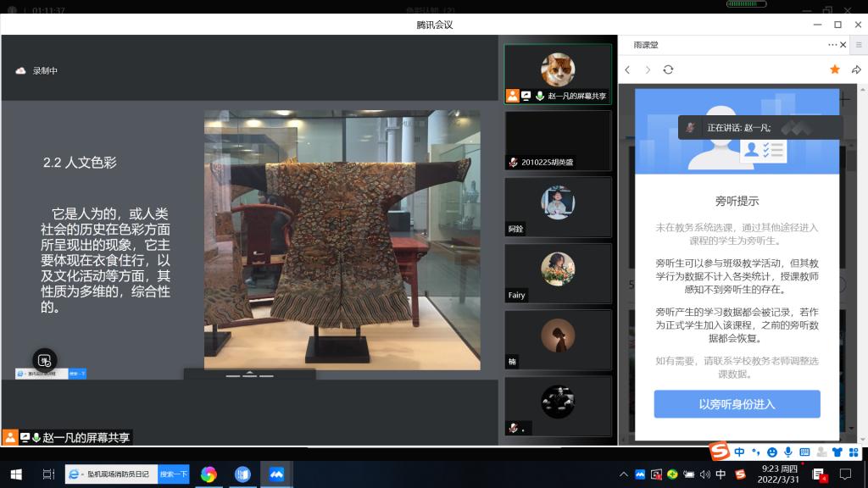
Task: Refresh the 雨课堂 page
Action: coord(668,69)
